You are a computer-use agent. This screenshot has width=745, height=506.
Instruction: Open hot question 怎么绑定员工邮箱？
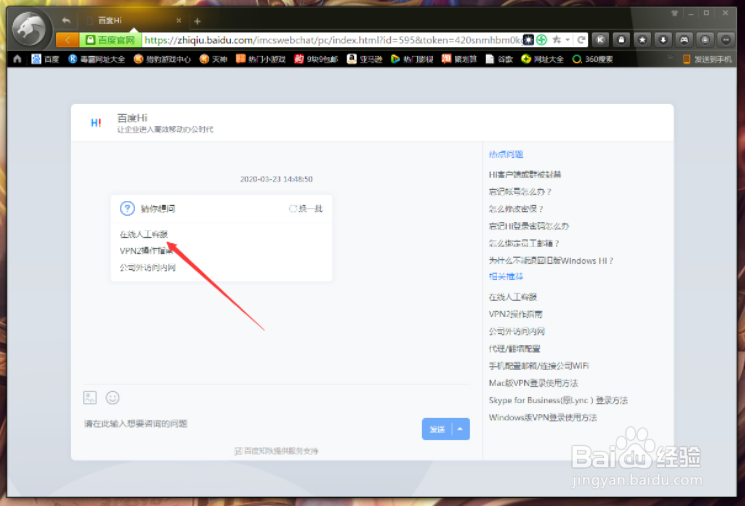[524, 243]
